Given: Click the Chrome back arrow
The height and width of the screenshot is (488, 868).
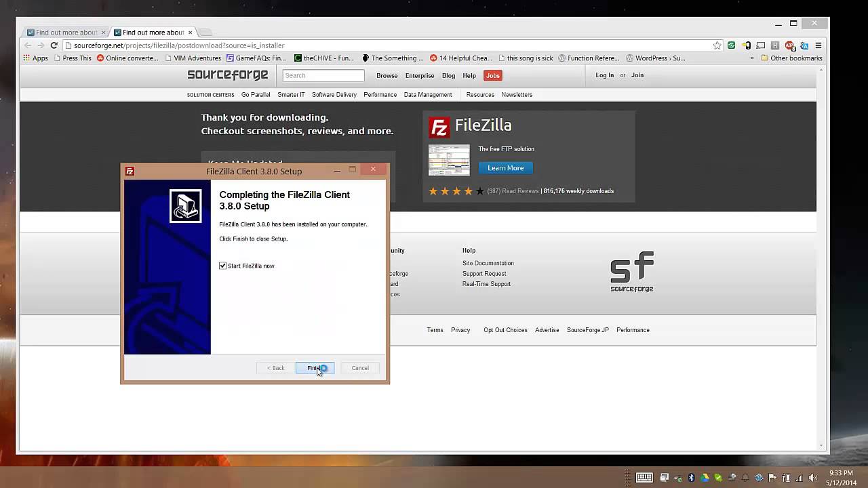Looking at the screenshot, I should pyautogui.click(x=28, y=45).
